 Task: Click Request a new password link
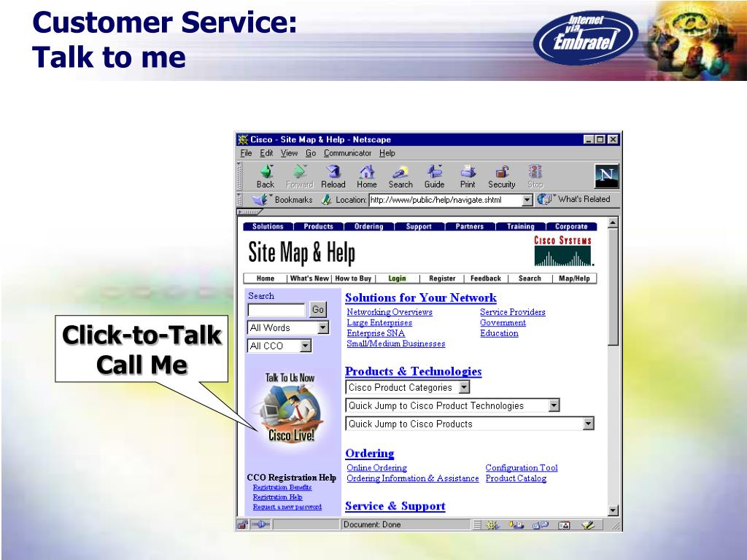(287, 507)
